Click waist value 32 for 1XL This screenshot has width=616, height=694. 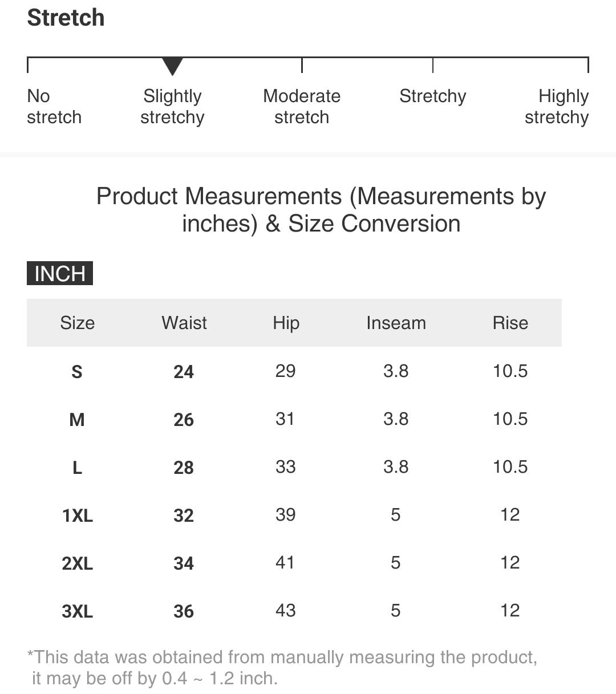click(x=184, y=516)
